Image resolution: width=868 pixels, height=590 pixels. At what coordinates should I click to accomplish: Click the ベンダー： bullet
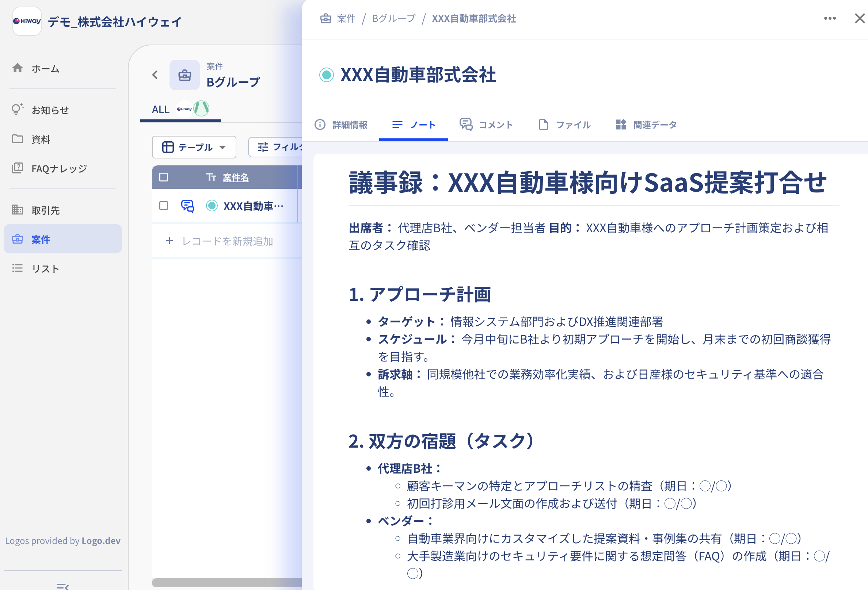pyautogui.click(x=405, y=521)
